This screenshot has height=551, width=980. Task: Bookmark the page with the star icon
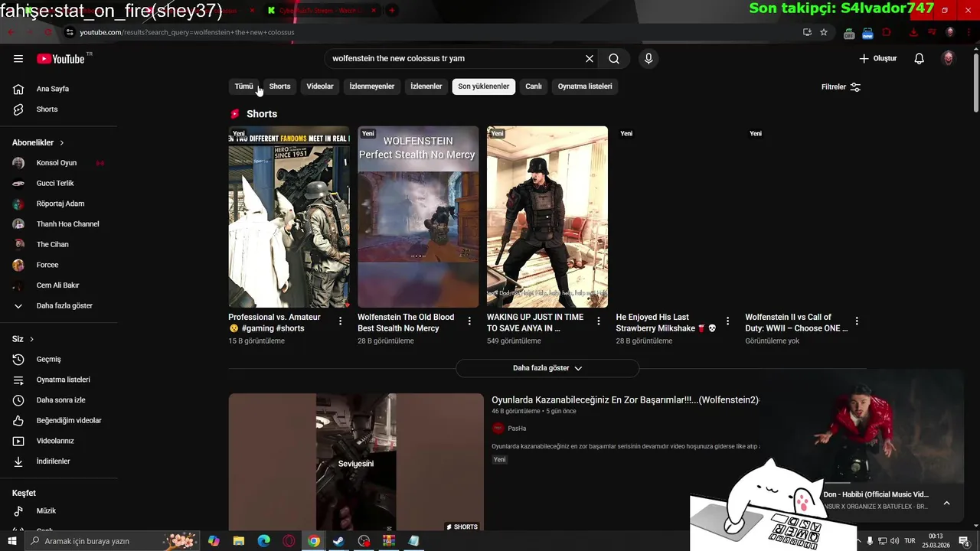tap(824, 32)
